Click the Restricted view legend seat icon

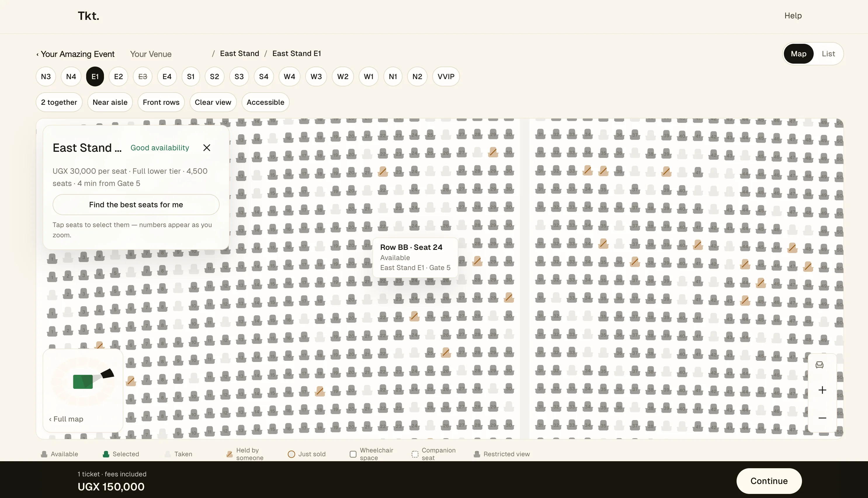pos(477,454)
